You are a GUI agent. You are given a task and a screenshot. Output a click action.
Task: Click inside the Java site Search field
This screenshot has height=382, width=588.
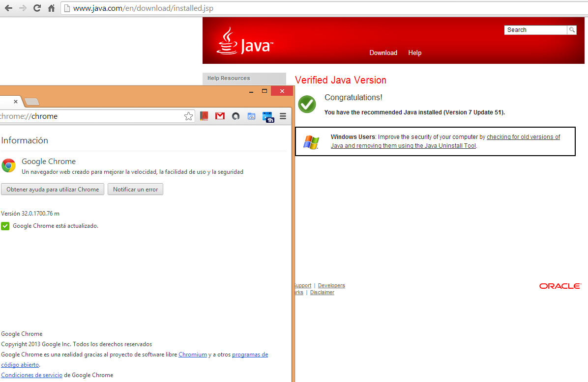535,30
